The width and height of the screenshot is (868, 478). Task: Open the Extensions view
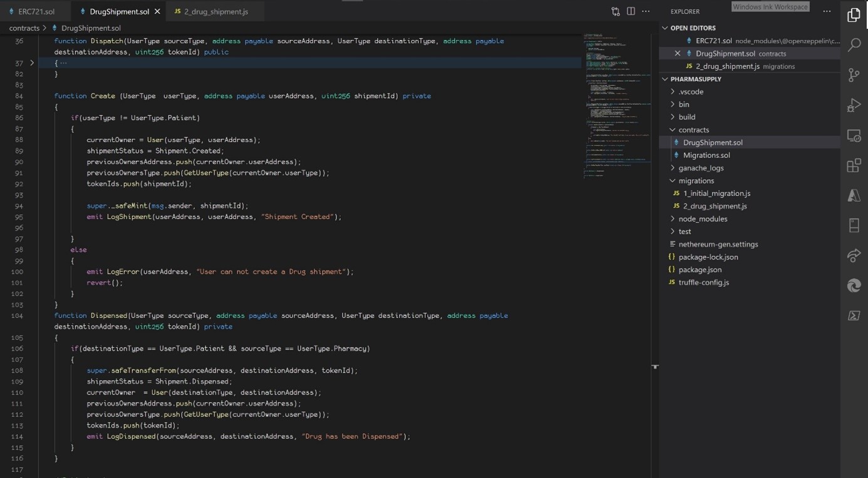[x=854, y=165]
